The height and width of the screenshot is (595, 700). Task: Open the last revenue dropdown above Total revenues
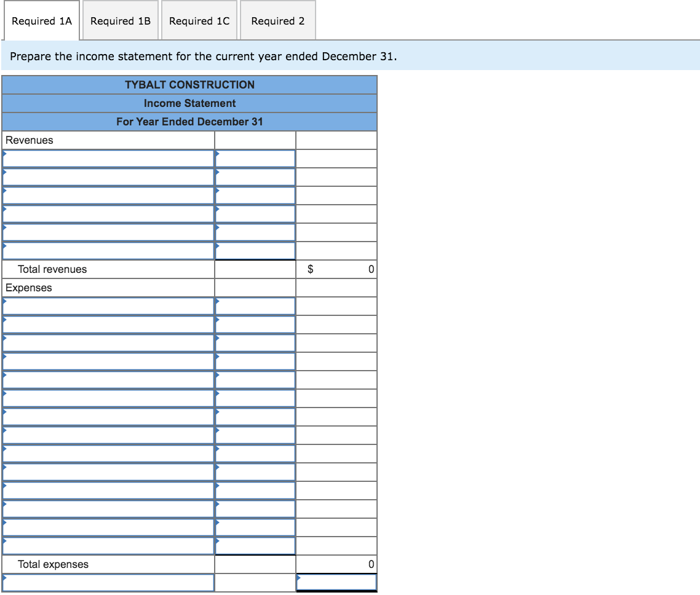pos(108,250)
